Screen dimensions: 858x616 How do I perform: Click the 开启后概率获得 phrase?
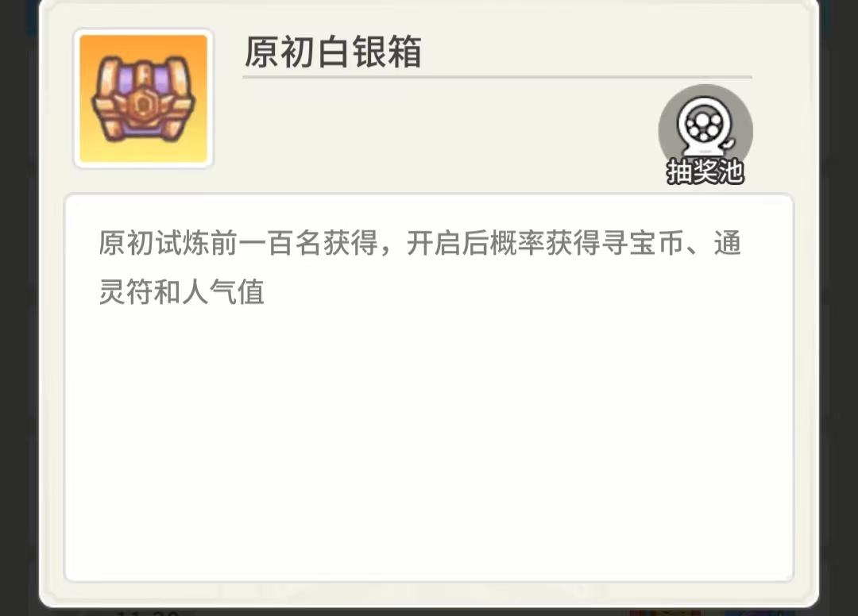[x=504, y=243]
